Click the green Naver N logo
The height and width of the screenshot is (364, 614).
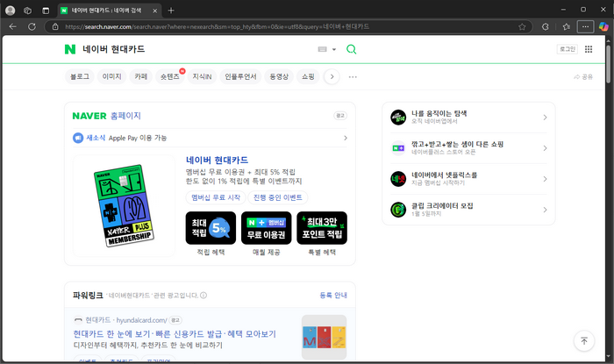pyautogui.click(x=70, y=49)
